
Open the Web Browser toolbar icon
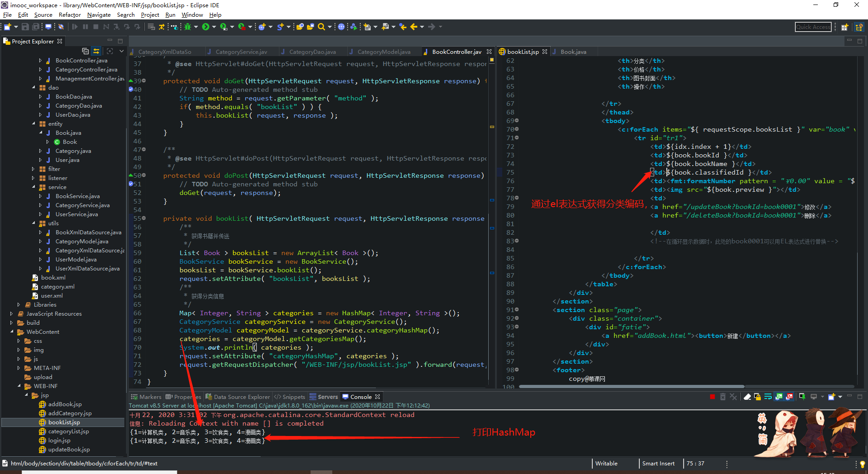[x=341, y=27]
